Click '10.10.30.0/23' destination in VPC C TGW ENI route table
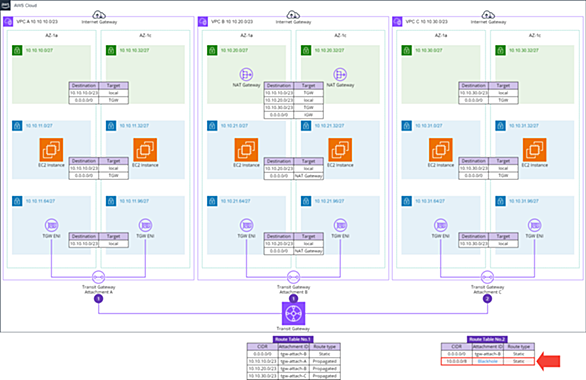Image resolution: width=586 pixels, height=380 pixels. [474, 244]
